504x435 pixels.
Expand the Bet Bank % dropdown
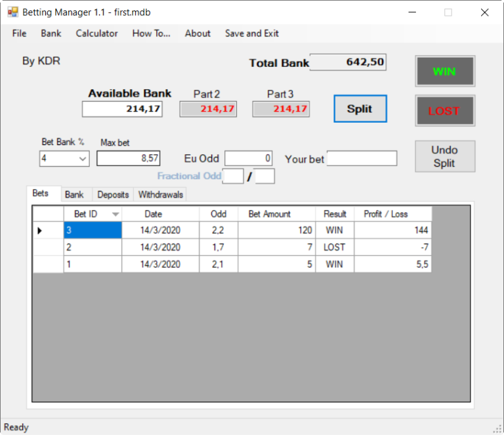point(83,158)
